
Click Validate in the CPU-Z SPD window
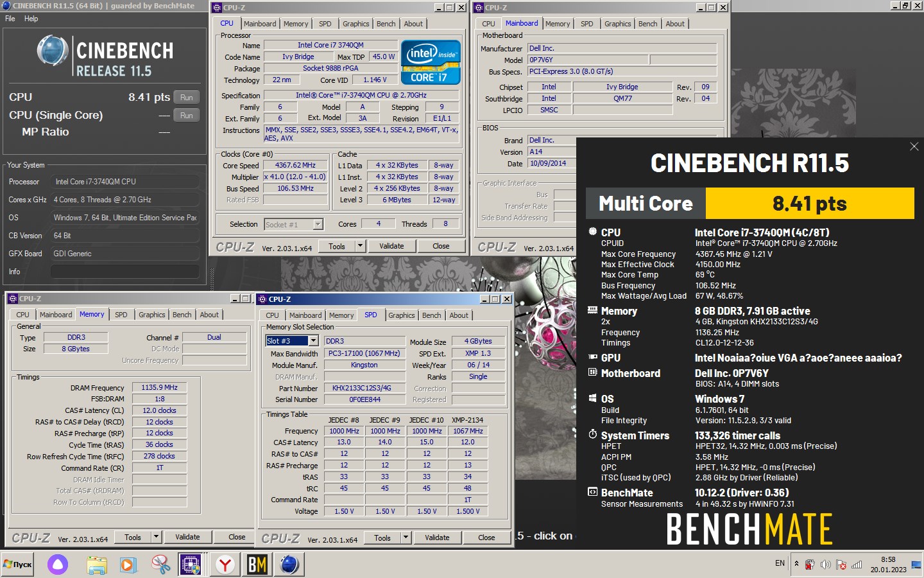tap(437, 538)
